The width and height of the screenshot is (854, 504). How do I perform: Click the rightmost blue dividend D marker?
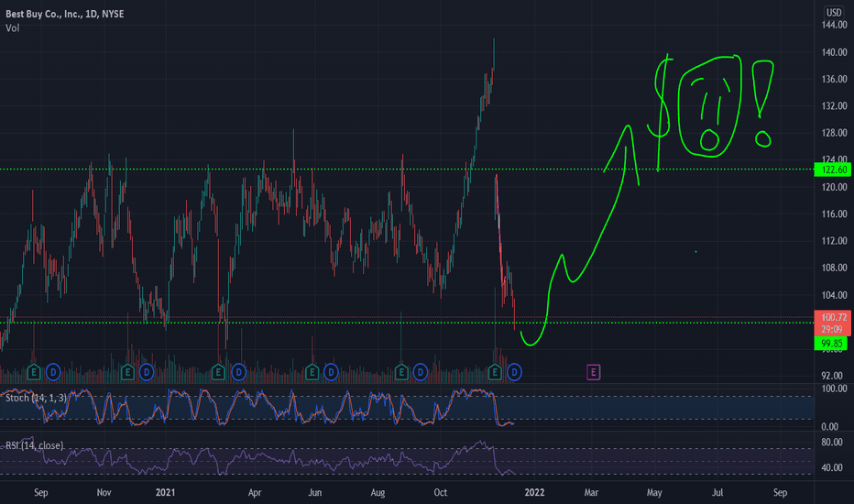click(514, 373)
